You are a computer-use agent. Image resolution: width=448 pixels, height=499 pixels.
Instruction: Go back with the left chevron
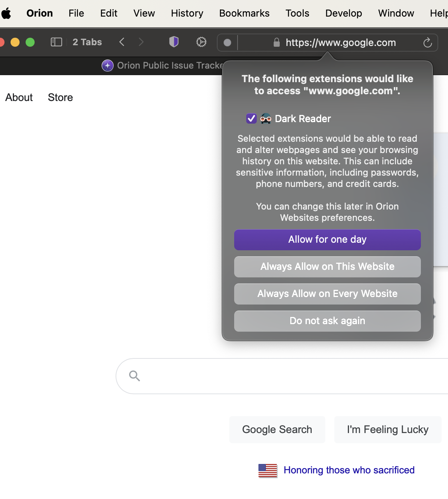[x=122, y=42]
